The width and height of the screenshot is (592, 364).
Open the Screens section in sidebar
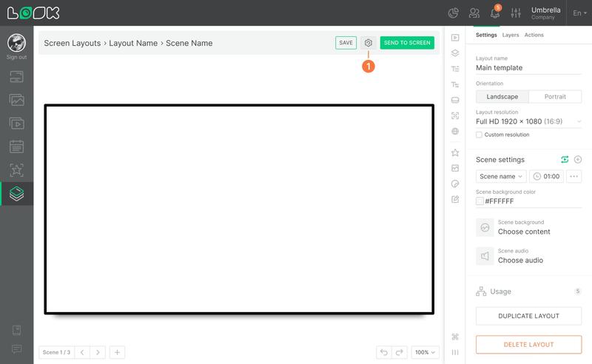point(16,77)
